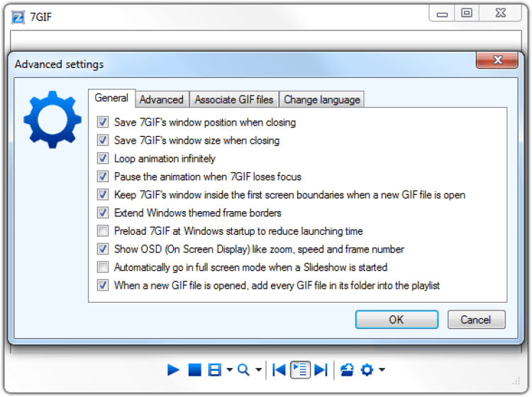Click the 7GIF app icon in the title bar
Viewport: 532px width, 397px height.
18,17
